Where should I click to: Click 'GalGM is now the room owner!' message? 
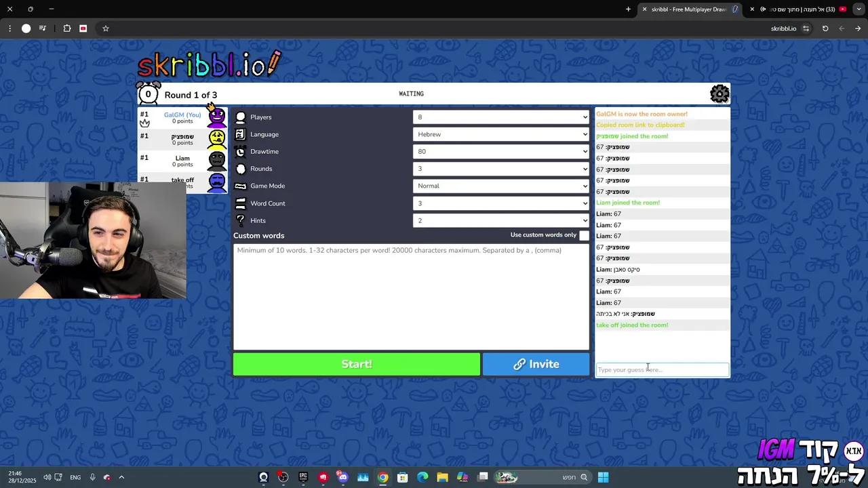pos(642,114)
